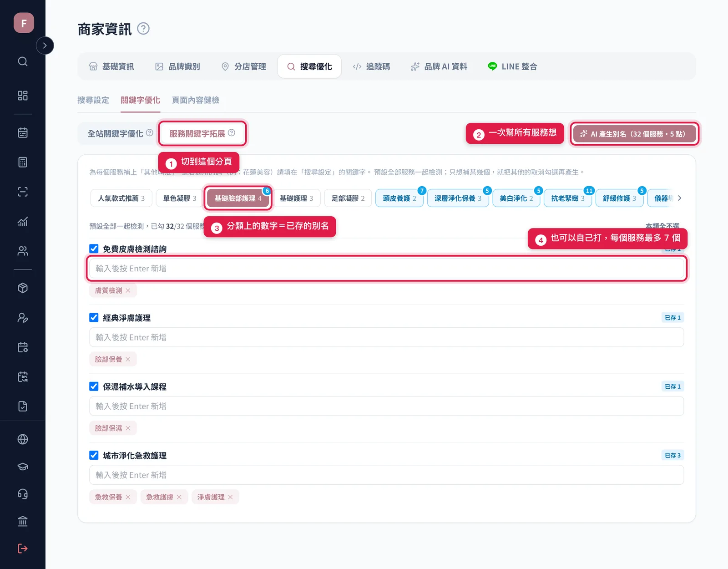Uncheck the 免費皮膚檢測諮詢 checkbox

tap(94, 249)
